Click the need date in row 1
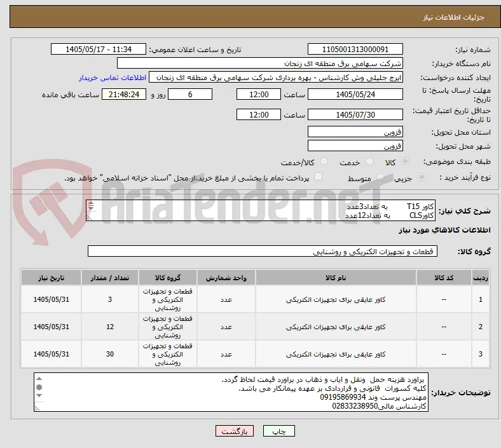This screenshot has height=448, width=501. point(51,299)
